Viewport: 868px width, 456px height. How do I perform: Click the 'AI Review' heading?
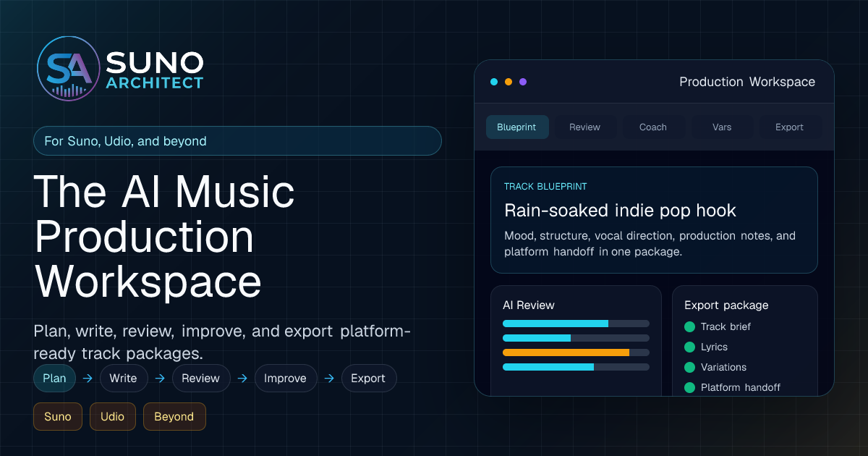[529, 305]
